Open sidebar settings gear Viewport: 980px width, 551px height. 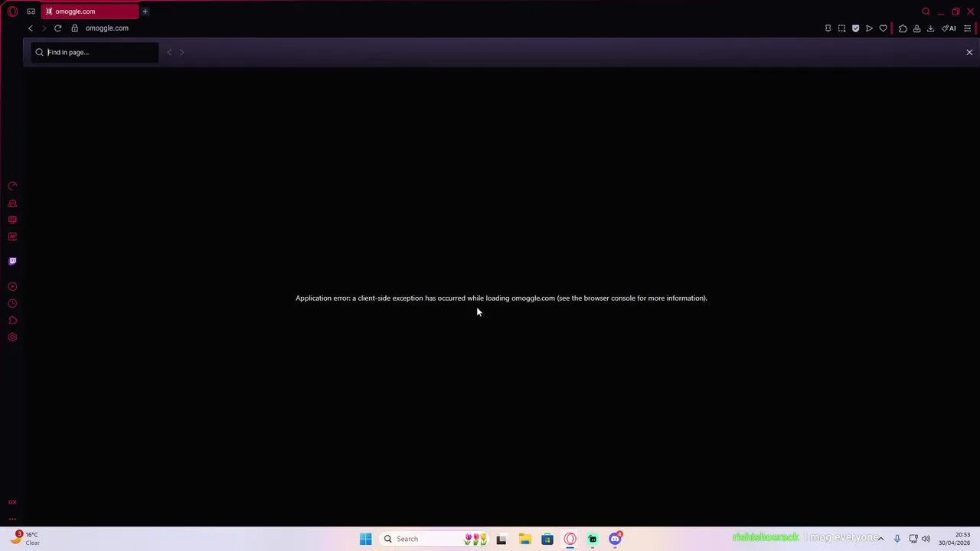pyautogui.click(x=12, y=337)
